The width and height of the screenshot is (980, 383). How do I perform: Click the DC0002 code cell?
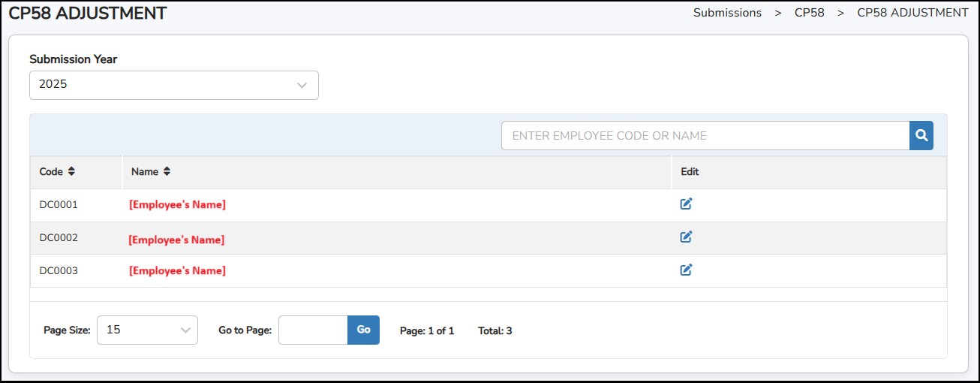(59, 237)
